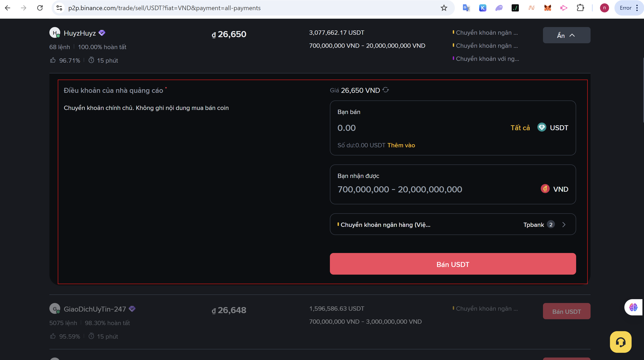The height and width of the screenshot is (360, 644).
Task: Collapse the HuyzHuyz ad with Ẩn
Action: [x=566, y=35]
